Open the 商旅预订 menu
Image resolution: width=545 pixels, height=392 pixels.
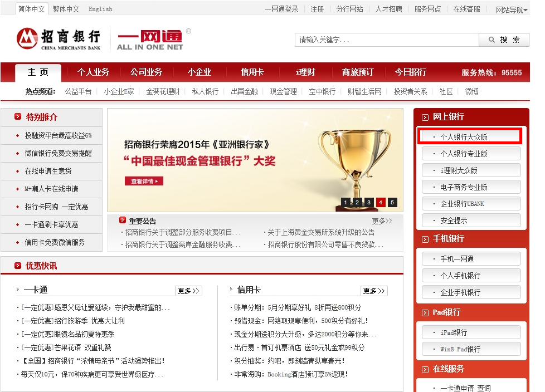point(358,72)
